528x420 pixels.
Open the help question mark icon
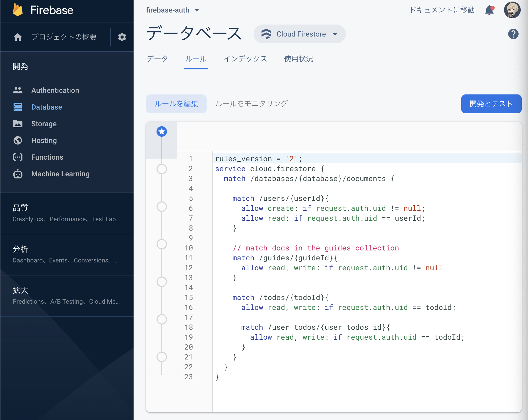coord(513,34)
